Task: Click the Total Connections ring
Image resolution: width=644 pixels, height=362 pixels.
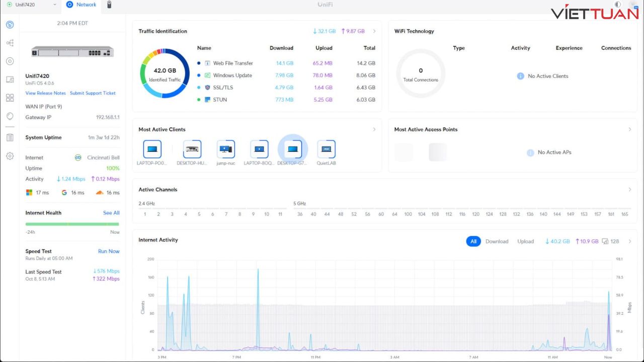Action: click(421, 73)
